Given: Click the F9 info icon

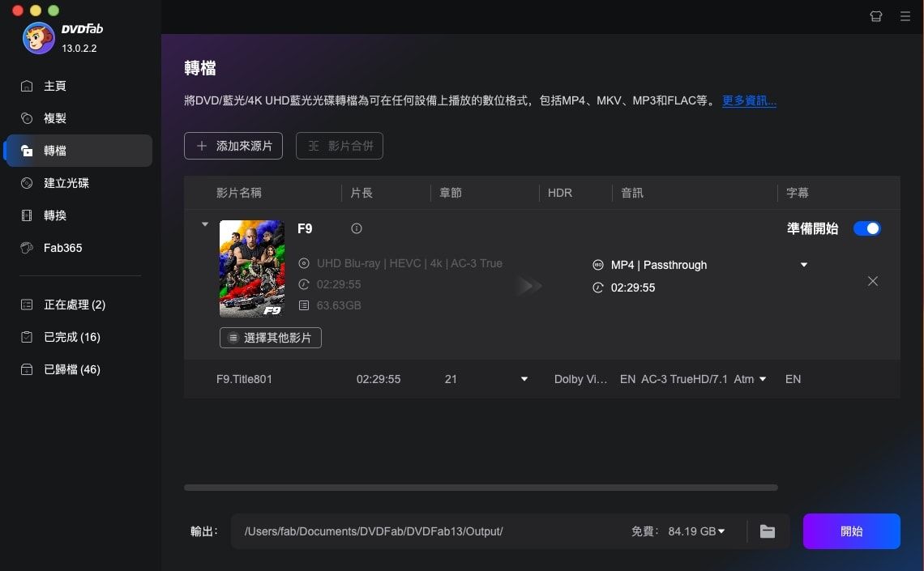Looking at the screenshot, I should point(357,228).
